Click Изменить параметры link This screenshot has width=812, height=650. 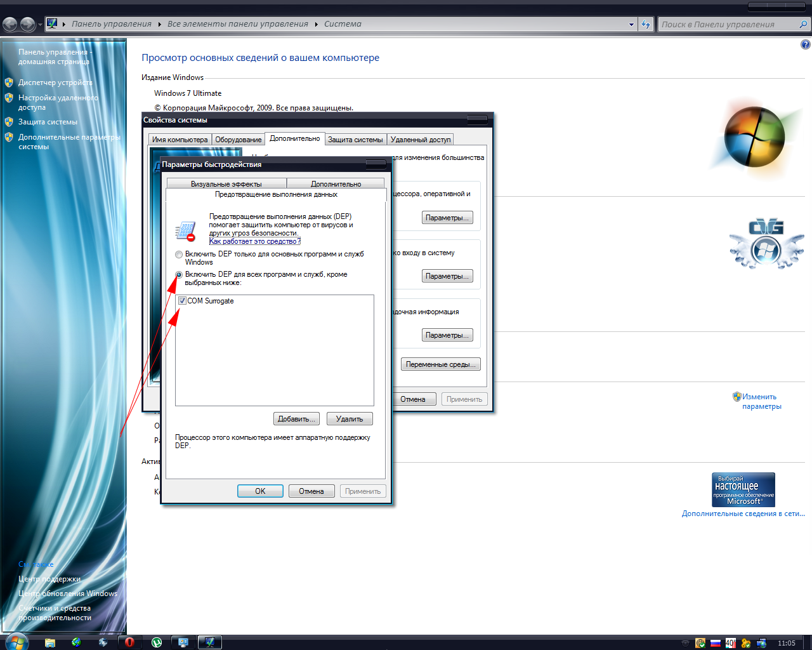coord(762,401)
